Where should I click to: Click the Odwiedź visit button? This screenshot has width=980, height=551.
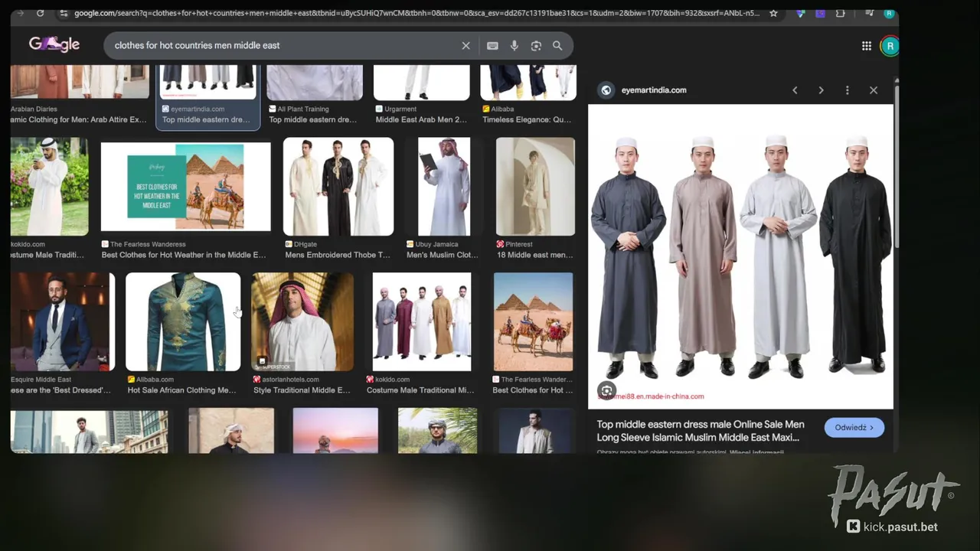[x=854, y=428]
